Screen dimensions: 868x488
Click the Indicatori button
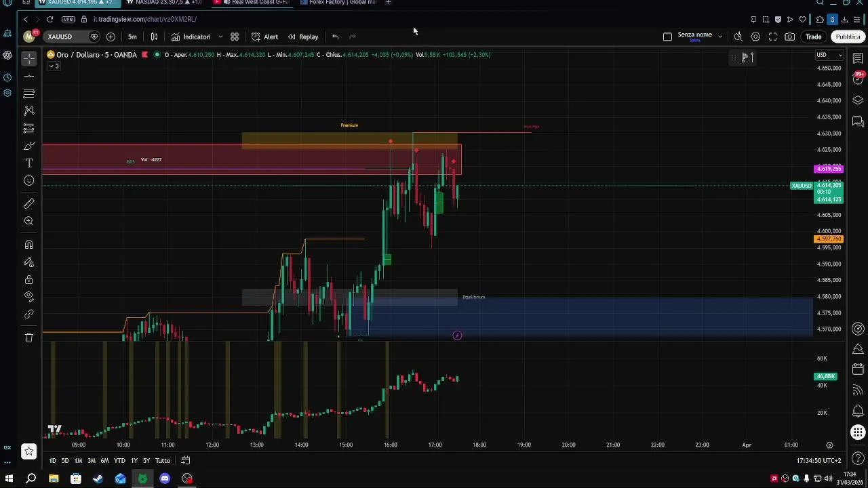point(191,37)
